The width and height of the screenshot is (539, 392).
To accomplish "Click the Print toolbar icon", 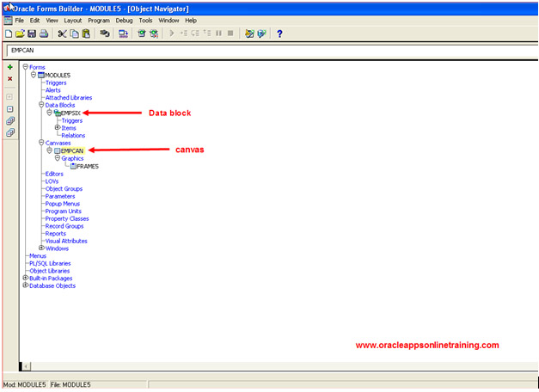I will [x=43, y=34].
